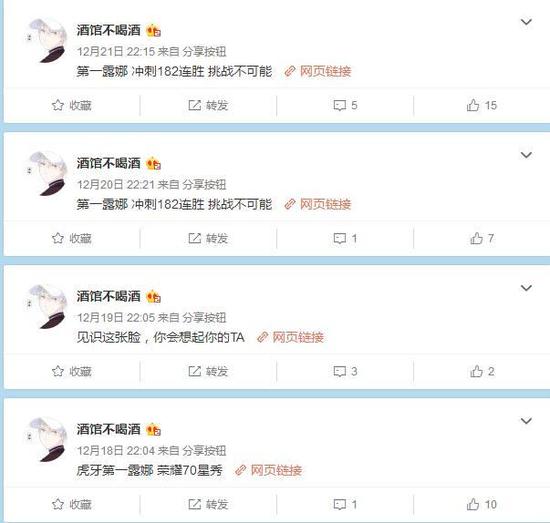Repost the Dec 19 22:05 post

click(208, 371)
